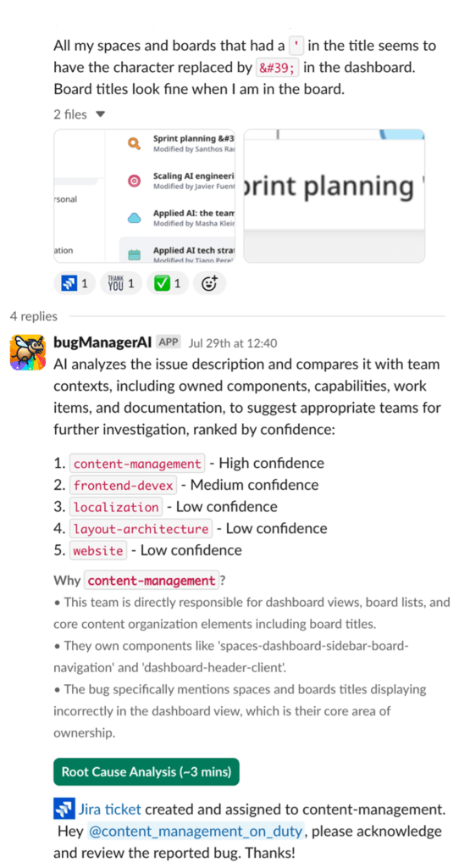Open the add reaction emoji picker

[209, 284]
